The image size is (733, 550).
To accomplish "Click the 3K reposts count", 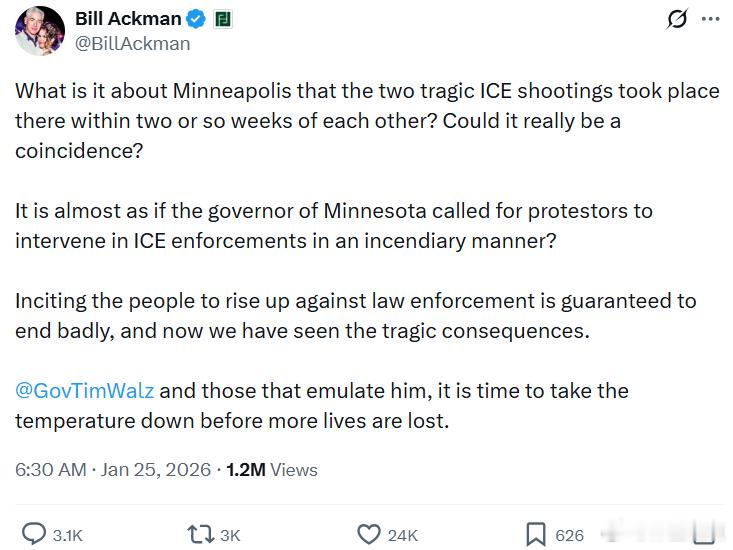I will pyautogui.click(x=230, y=535).
